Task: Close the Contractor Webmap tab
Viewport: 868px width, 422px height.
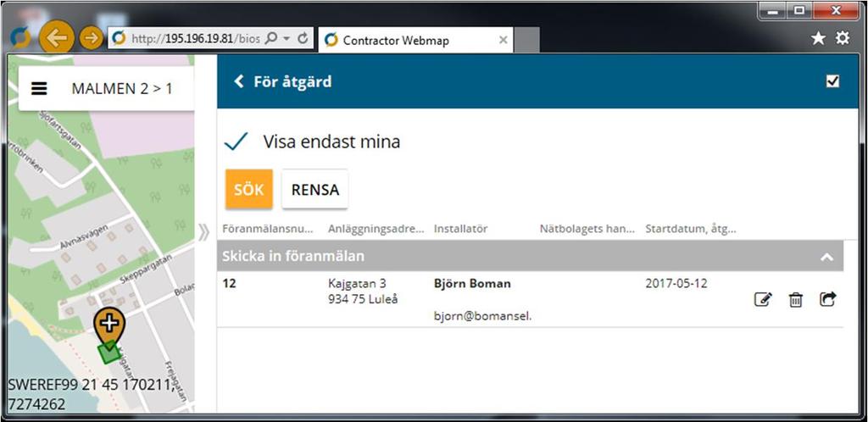Action: (x=503, y=41)
